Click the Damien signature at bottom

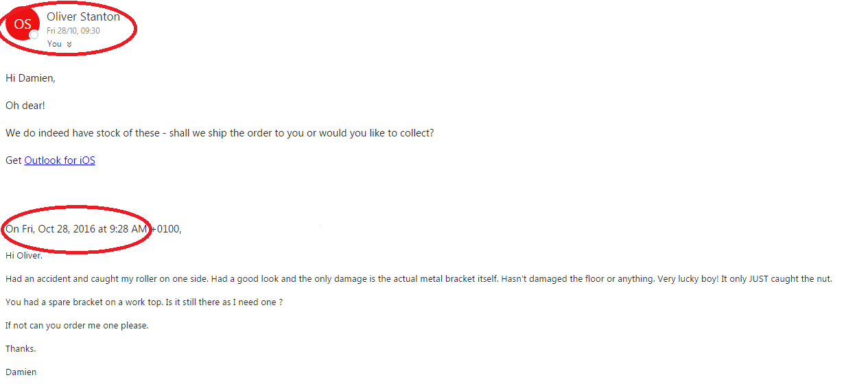tap(21, 372)
